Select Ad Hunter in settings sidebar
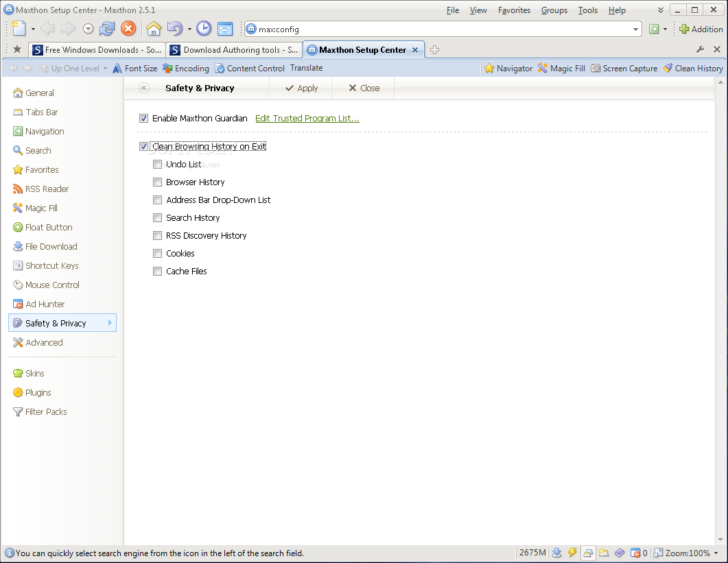Viewport: 728px width, 563px height. (x=39, y=304)
